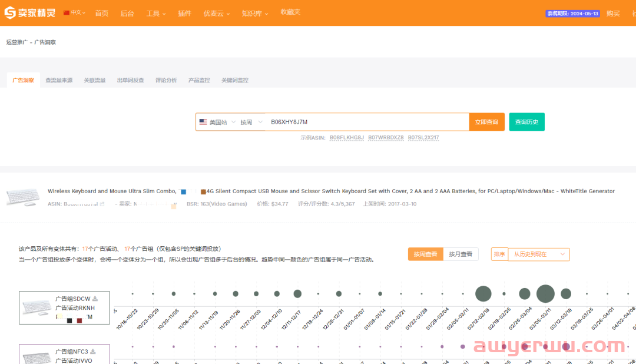Expand the 工具 menu dropdown
Screen dimensions: 636x364
155,13
